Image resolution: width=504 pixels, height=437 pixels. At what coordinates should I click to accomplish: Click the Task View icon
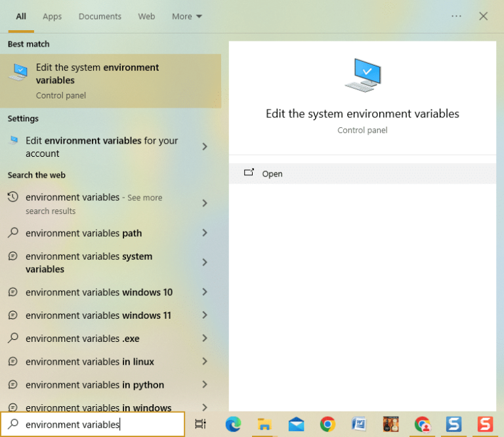tap(201, 424)
